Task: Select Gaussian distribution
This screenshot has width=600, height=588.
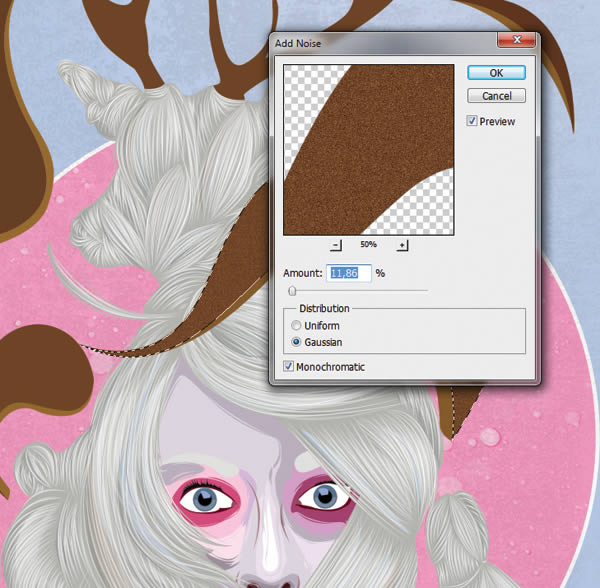Action: (296, 342)
